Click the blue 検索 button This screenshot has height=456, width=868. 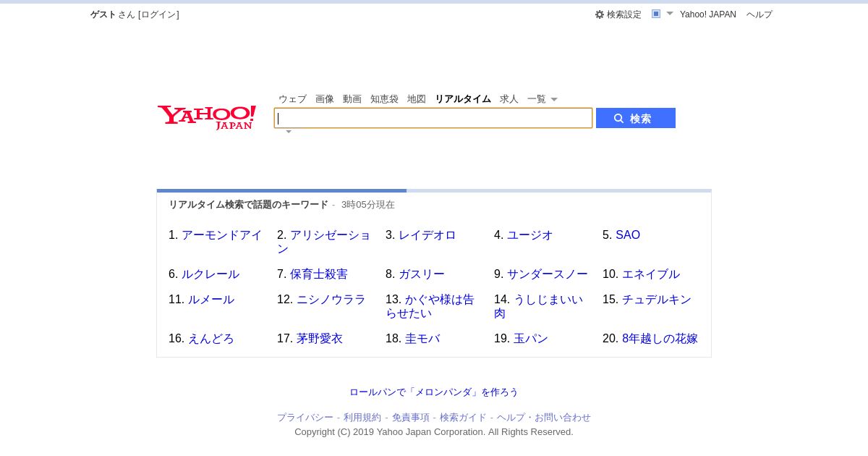coord(636,118)
